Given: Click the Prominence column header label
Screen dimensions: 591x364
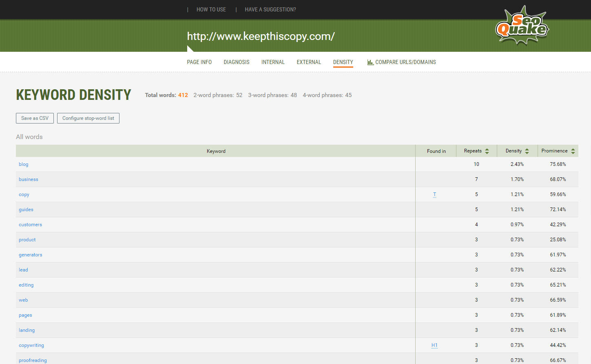Looking at the screenshot, I should click(554, 151).
